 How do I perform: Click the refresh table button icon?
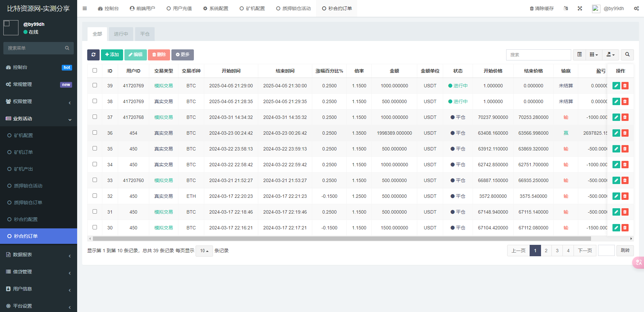pos(93,55)
